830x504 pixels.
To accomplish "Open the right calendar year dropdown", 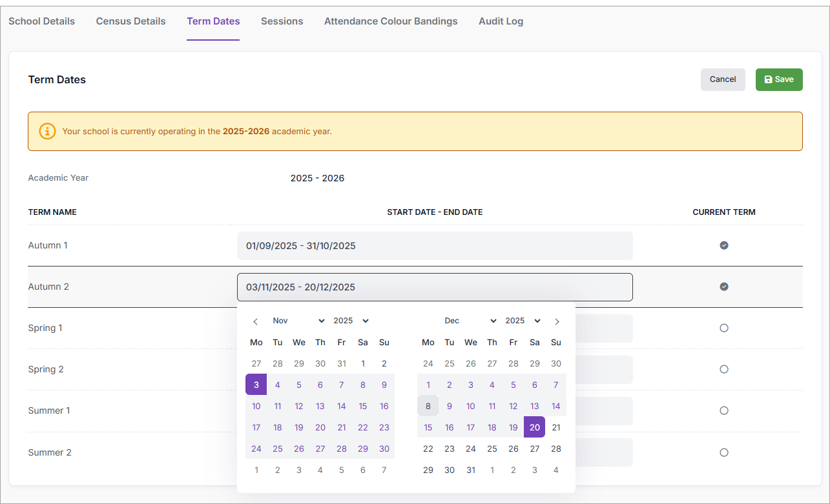I will point(523,321).
